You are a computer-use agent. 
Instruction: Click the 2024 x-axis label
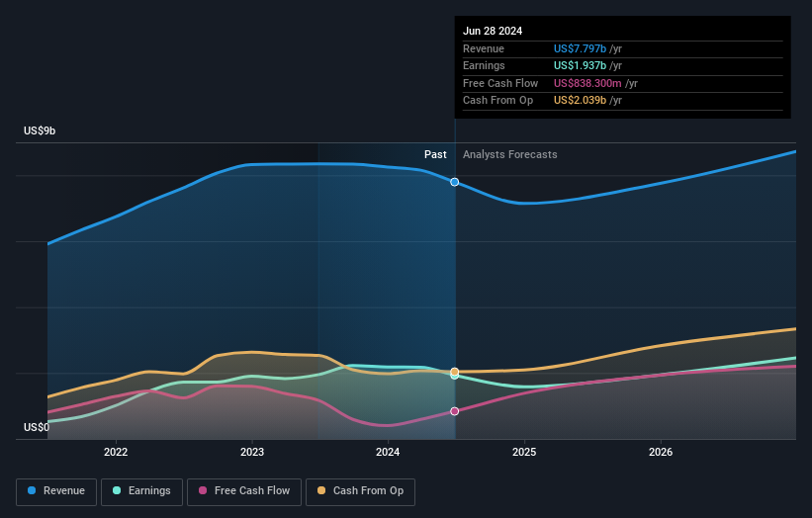point(388,452)
